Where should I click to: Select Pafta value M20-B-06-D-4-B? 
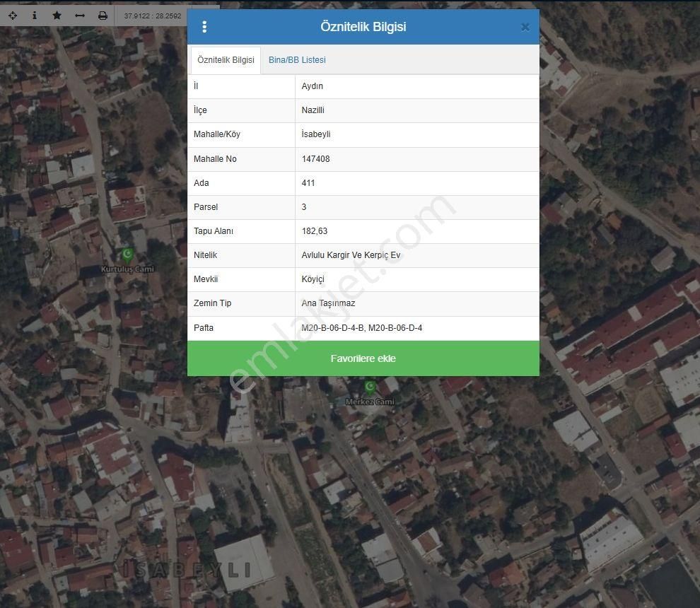[332, 328]
